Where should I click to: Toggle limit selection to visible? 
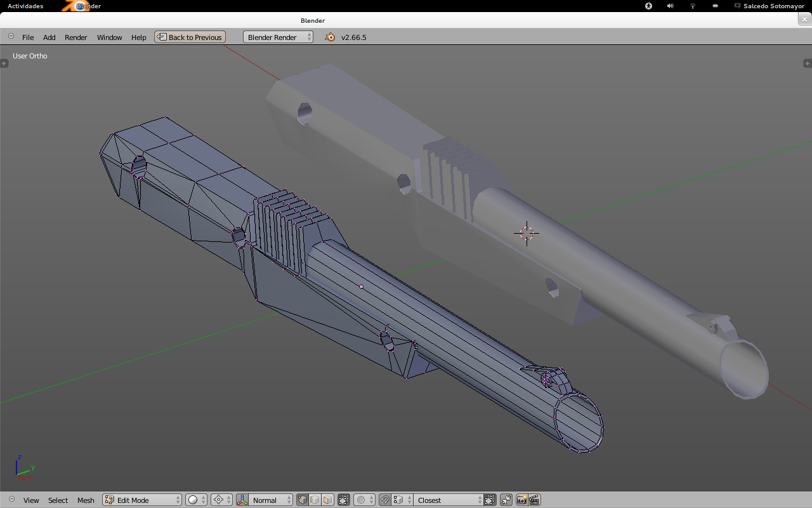(344, 500)
